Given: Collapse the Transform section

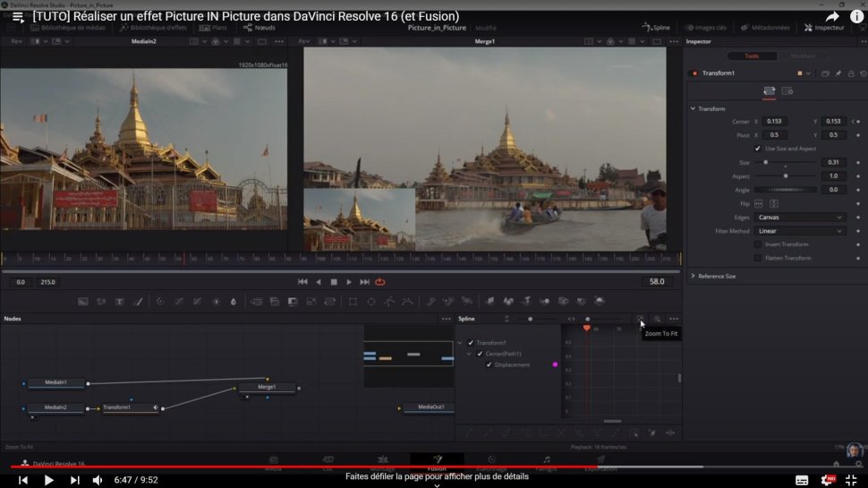Looking at the screenshot, I should click(x=694, y=108).
